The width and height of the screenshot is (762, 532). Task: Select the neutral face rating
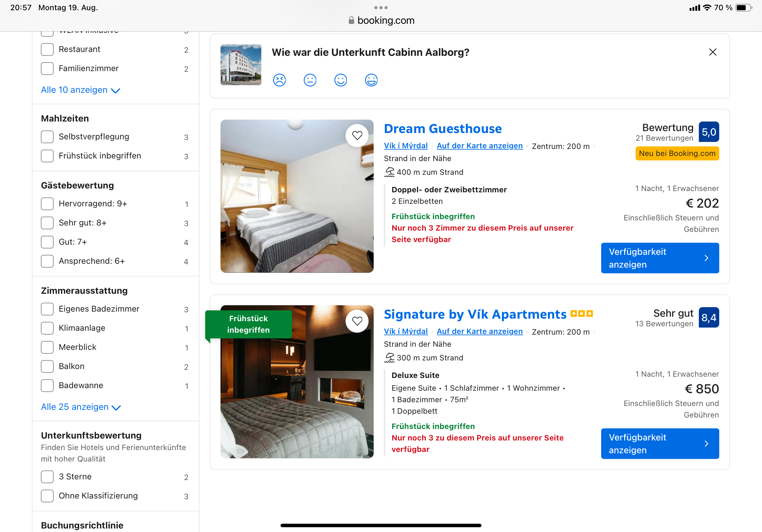(x=310, y=80)
